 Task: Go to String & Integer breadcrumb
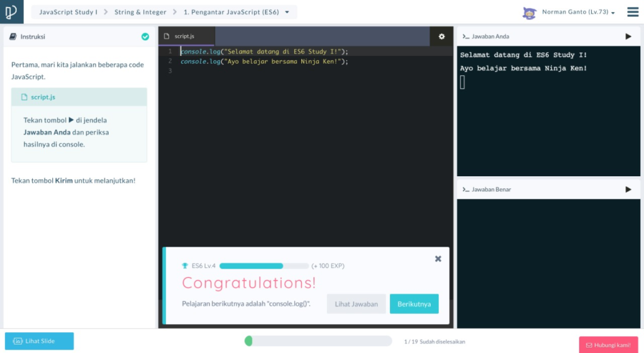[140, 12]
